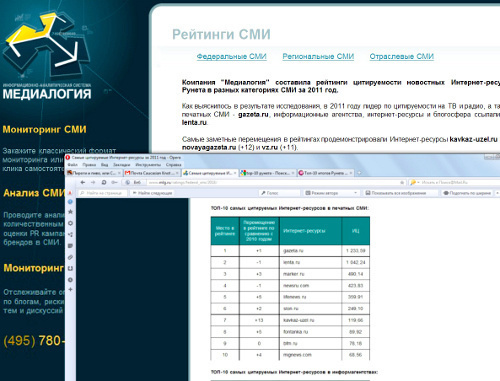Screen dimensions: 500x381
Task: Go back using Opera's Back arrow
Action: [83, 182]
